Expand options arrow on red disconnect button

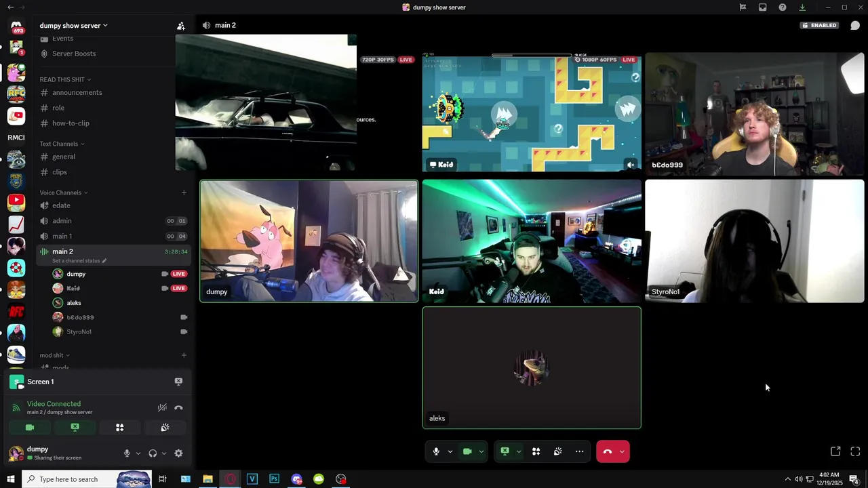622,451
